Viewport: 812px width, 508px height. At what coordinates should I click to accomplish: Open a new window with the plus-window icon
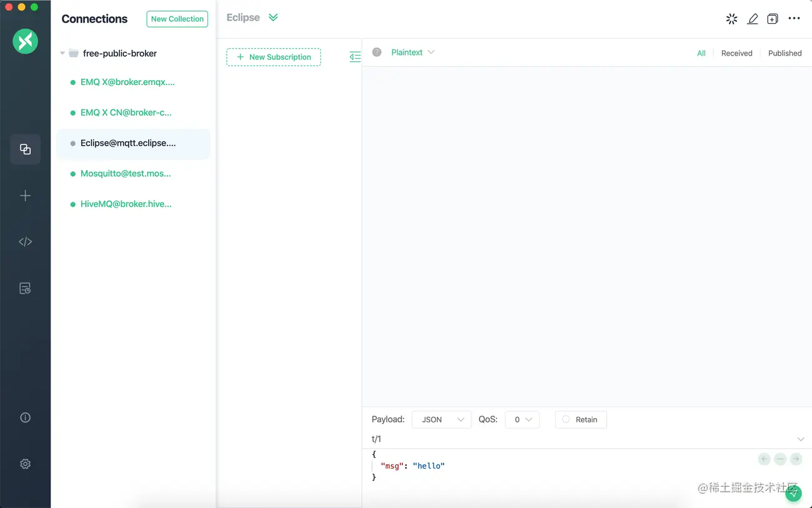click(773, 19)
